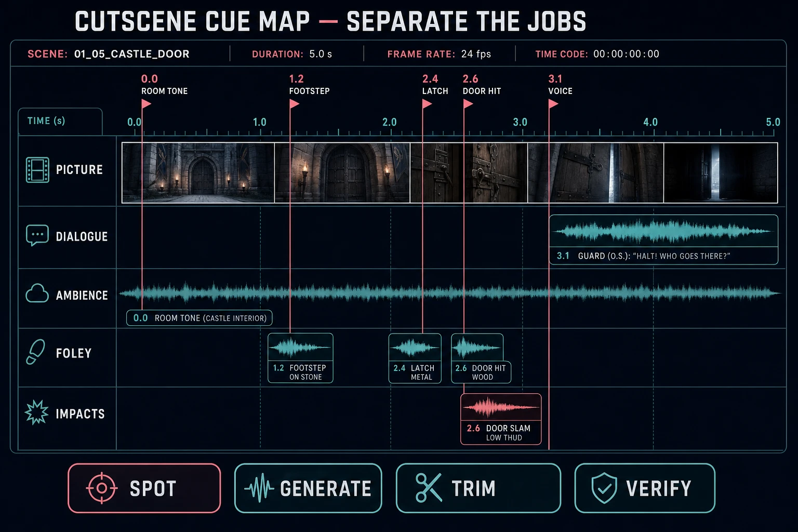Select the 3.1 Voice flag marker
Viewport: 798px width, 532px height.
coord(553,103)
